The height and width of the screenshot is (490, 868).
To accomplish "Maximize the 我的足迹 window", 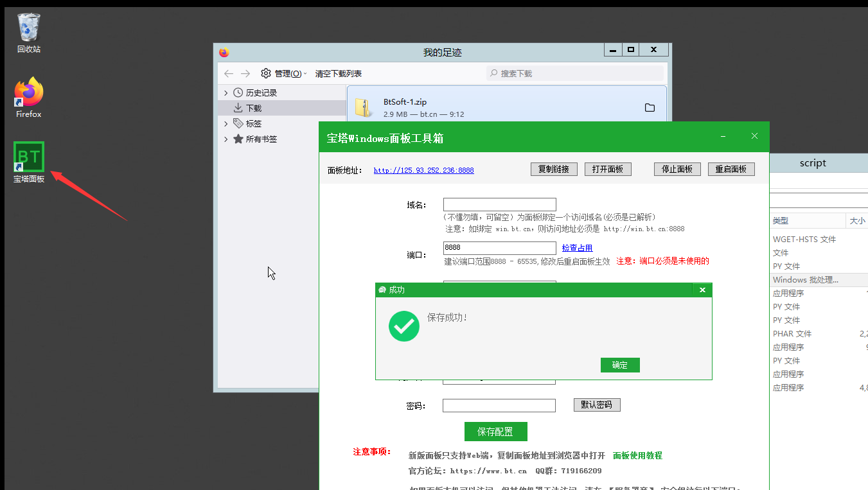I will (631, 49).
